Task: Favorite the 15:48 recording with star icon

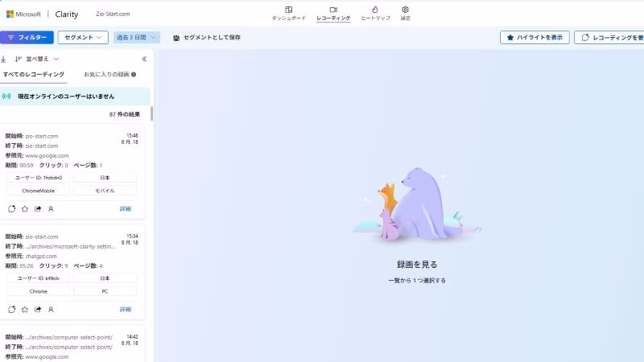Action: pyautogui.click(x=25, y=209)
